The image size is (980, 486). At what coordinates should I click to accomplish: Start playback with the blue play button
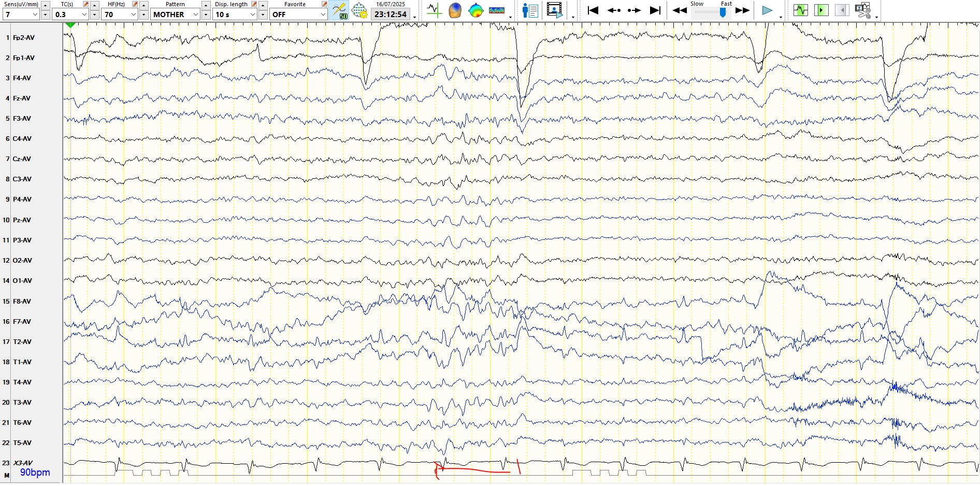click(767, 10)
